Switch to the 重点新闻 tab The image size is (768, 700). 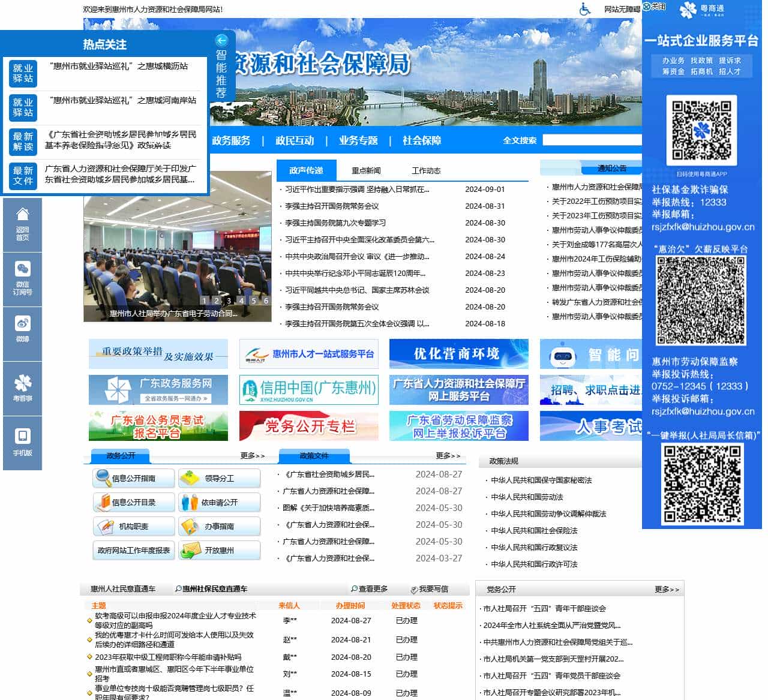[366, 170]
